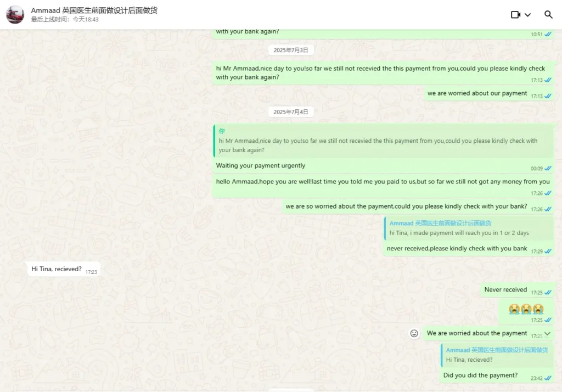Click the 2025年7月3日 date chip

pos(291,50)
